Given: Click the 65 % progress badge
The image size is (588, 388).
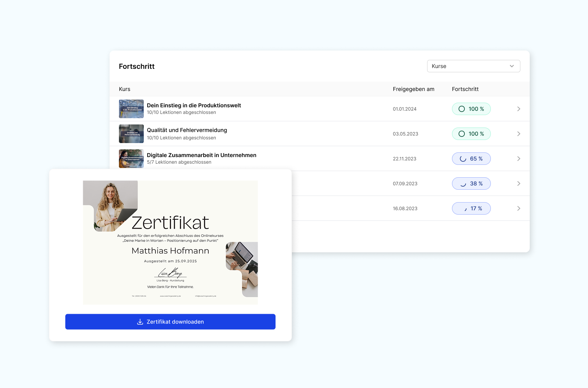Looking at the screenshot, I should click(x=471, y=159).
